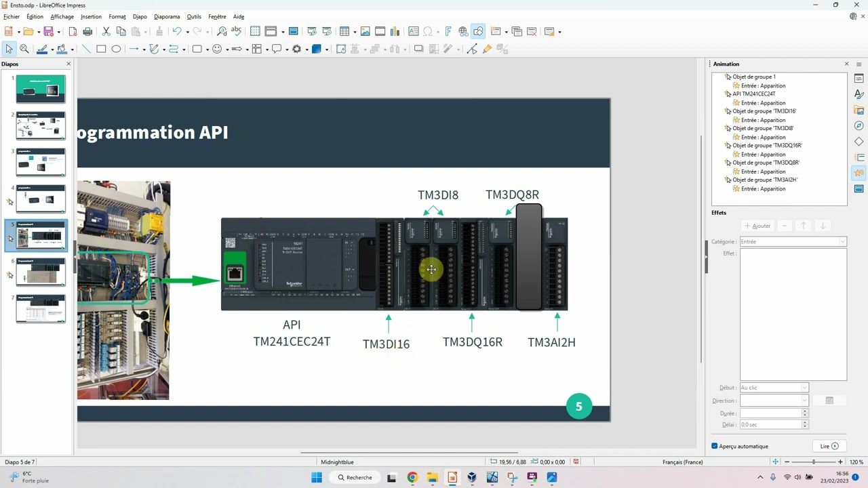Open the Stars and Banners dropdown arrow
The width and height of the screenshot is (868, 488).
pyautogui.click(x=307, y=49)
